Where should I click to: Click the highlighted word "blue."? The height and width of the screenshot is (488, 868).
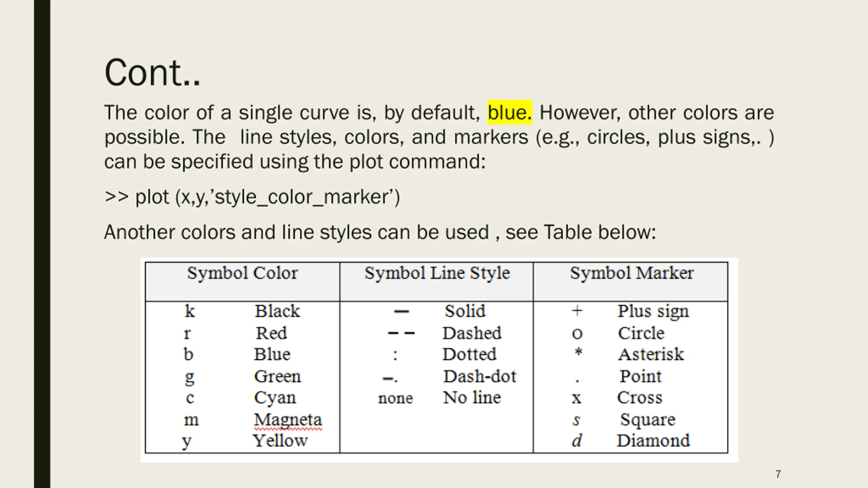click(x=509, y=113)
